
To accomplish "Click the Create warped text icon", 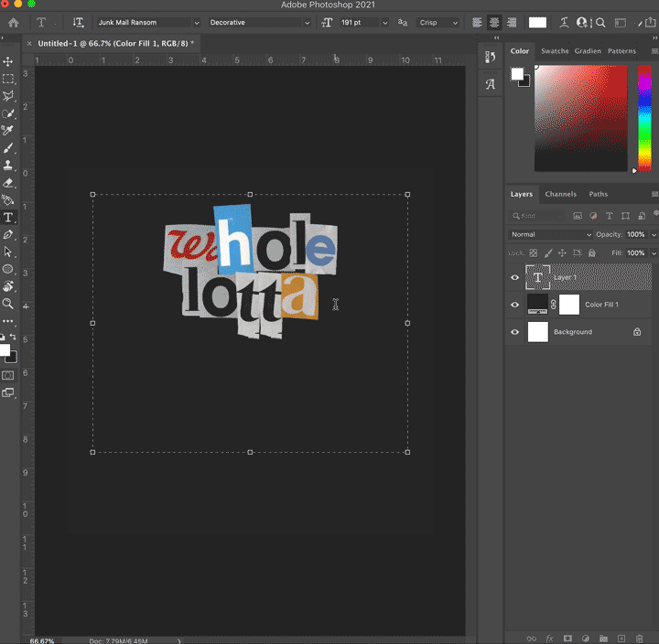I will [x=564, y=22].
